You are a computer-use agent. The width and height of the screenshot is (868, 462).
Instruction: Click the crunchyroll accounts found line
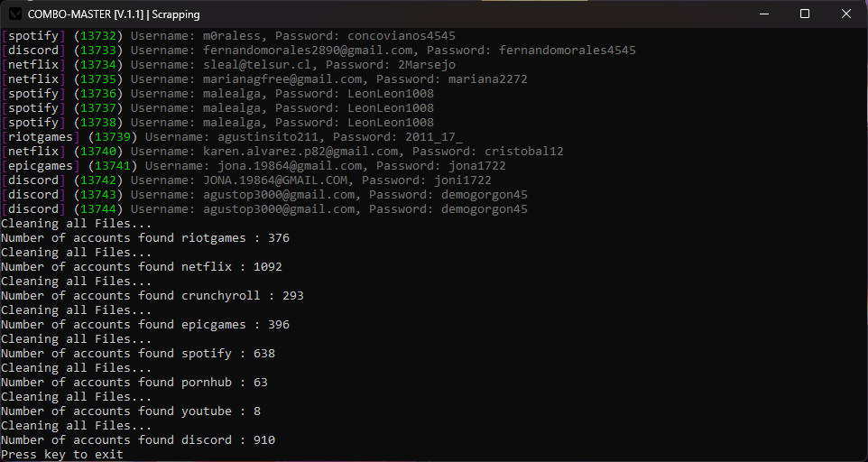tap(152, 295)
